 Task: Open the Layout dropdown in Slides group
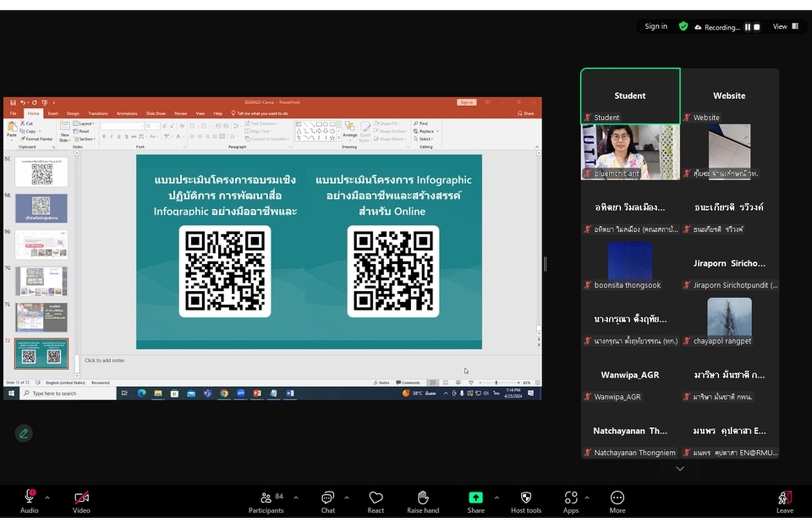(83, 123)
